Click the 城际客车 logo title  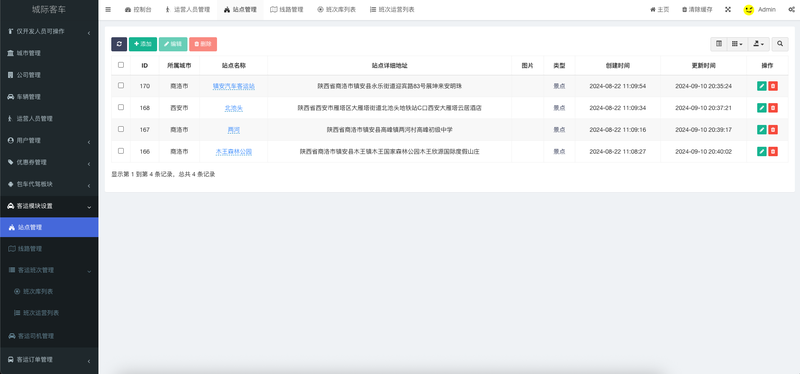(49, 10)
